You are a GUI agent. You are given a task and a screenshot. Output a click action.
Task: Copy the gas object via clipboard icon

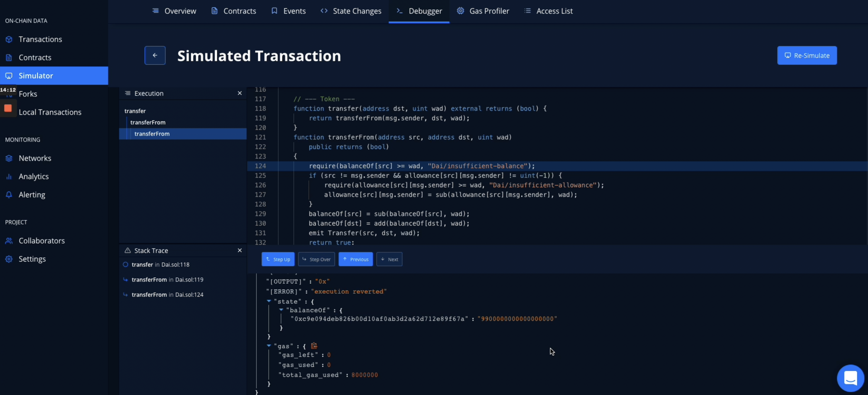click(x=314, y=346)
